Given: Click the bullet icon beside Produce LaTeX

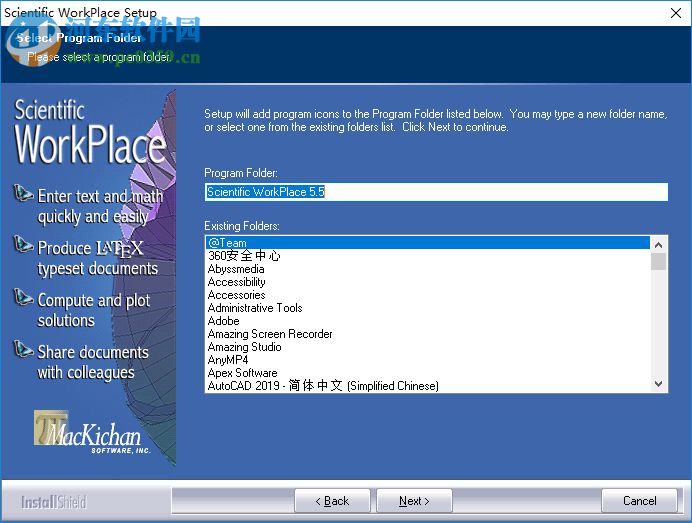Looking at the screenshot, I should click(23, 244).
